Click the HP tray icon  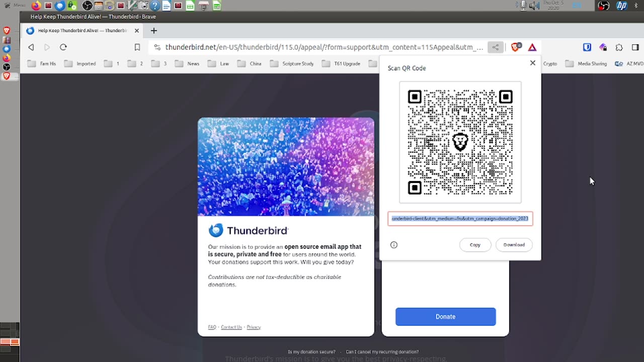pos(622,6)
